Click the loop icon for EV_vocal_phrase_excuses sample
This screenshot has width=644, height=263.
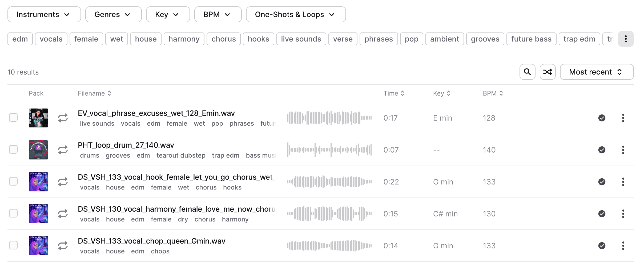point(63,118)
